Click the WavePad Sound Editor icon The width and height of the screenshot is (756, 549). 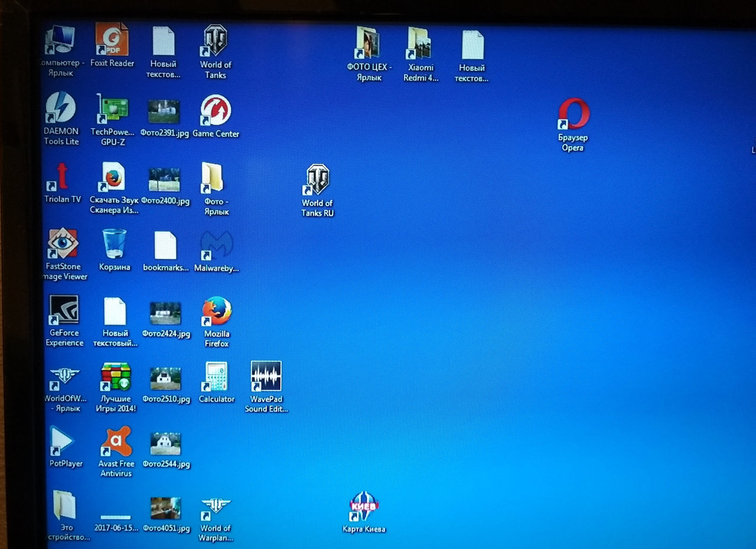266,376
